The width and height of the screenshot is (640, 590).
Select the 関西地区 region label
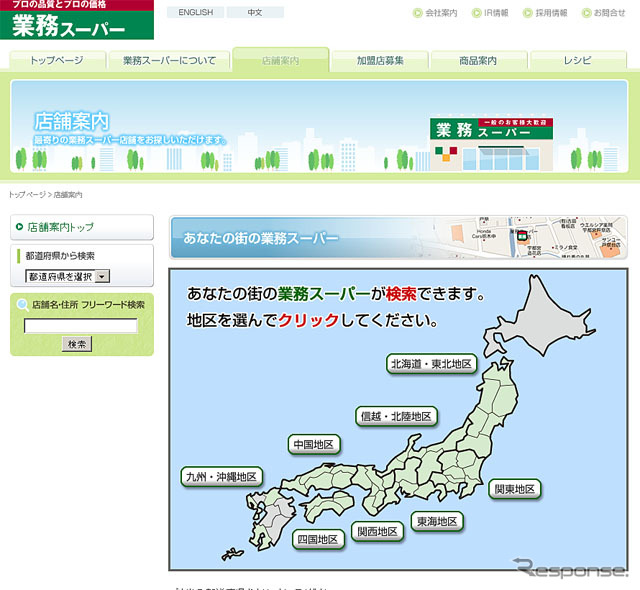pyautogui.click(x=378, y=531)
